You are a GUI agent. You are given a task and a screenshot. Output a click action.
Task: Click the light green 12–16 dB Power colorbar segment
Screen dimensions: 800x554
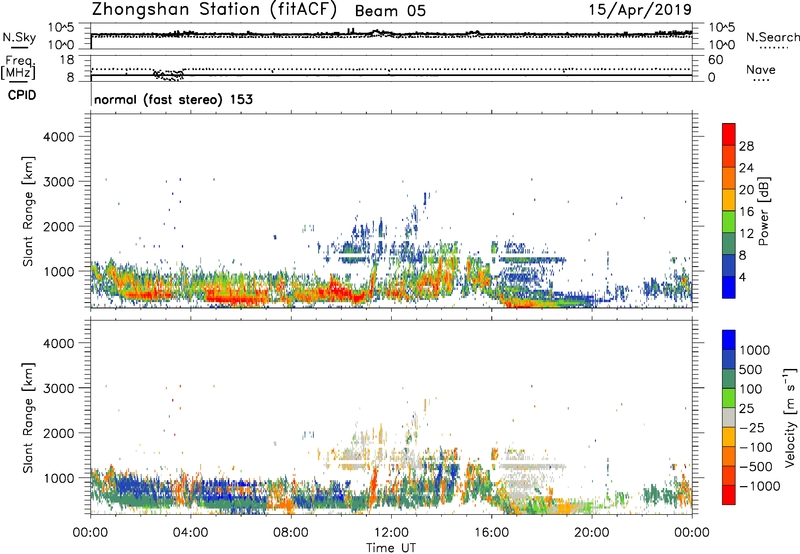(729, 222)
